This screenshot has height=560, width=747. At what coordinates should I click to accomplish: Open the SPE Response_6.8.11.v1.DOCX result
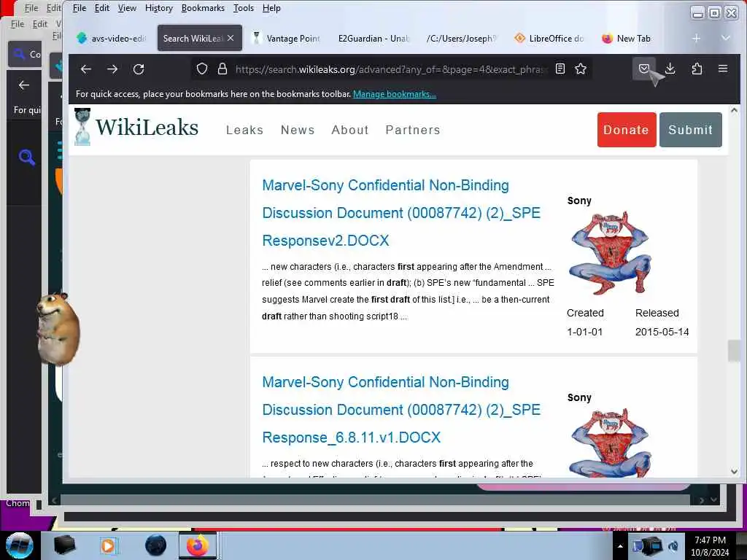pos(401,410)
